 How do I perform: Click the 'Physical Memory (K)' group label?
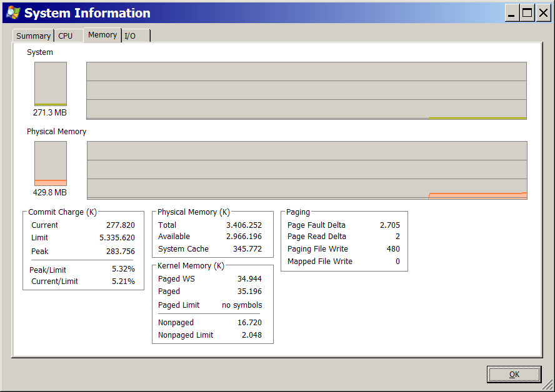point(194,212)
